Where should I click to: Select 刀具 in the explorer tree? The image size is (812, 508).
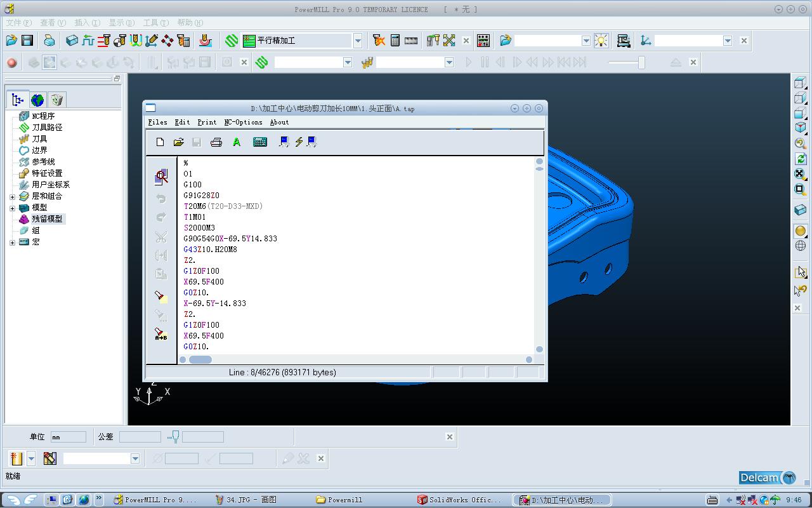pos(39,139)
